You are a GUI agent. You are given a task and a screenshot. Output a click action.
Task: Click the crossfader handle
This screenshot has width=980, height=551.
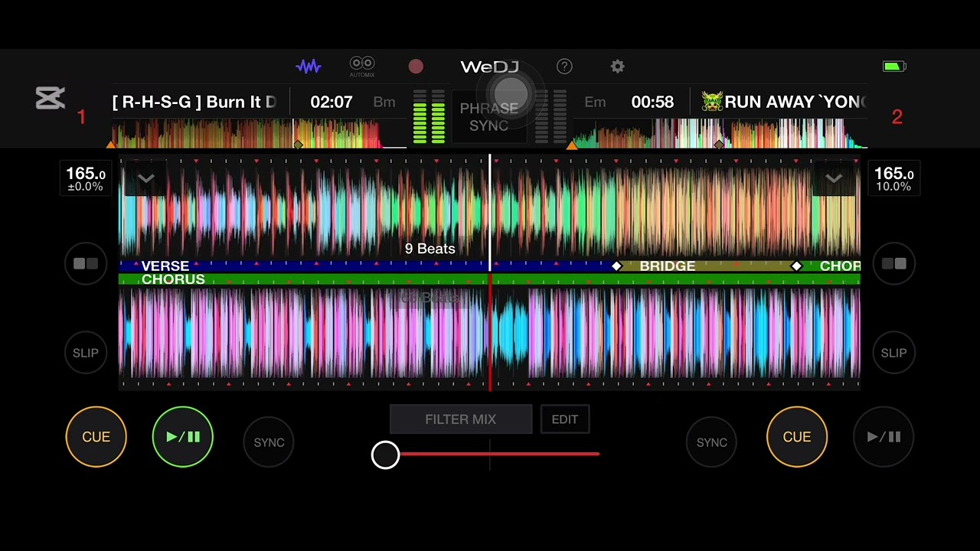pos(385,455)
